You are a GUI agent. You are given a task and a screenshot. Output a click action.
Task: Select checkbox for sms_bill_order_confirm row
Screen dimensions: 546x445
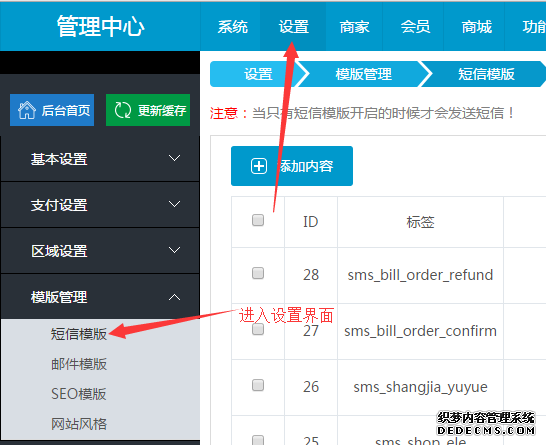coord(258,329)
